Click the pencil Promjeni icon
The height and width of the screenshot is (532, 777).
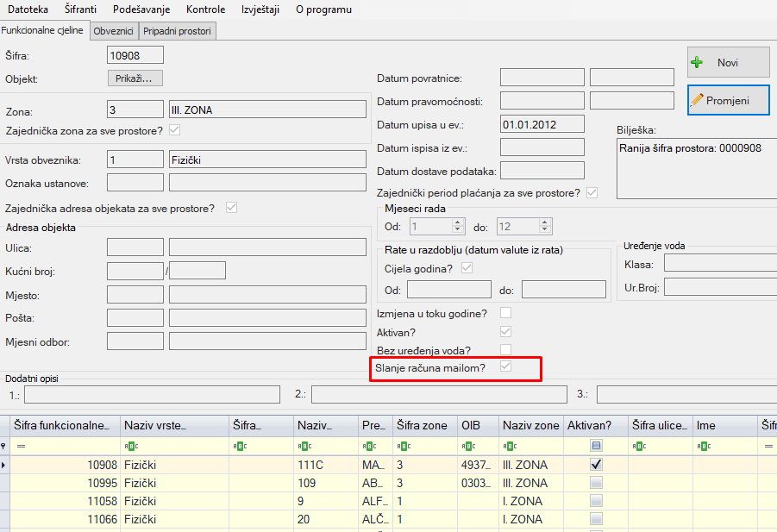click(698, 100)
